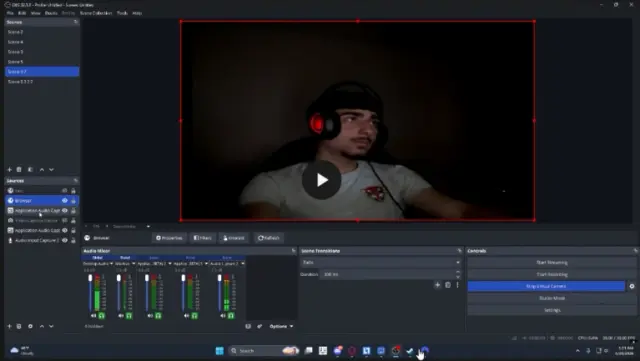The image size is (640, 361).
Task: Hide Audio Input Capture 2 source eye
Action: pyautogui.click(x=64, y=241)
